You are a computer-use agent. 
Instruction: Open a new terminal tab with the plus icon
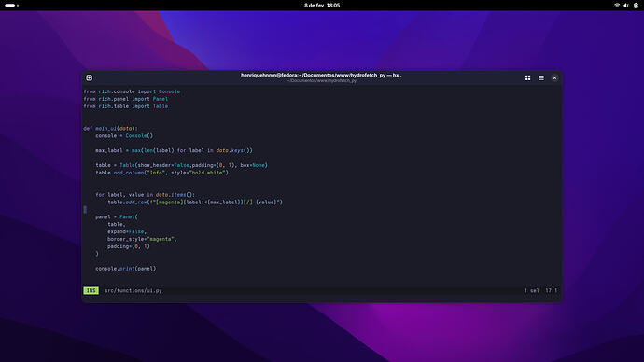[x=89, y=77]
